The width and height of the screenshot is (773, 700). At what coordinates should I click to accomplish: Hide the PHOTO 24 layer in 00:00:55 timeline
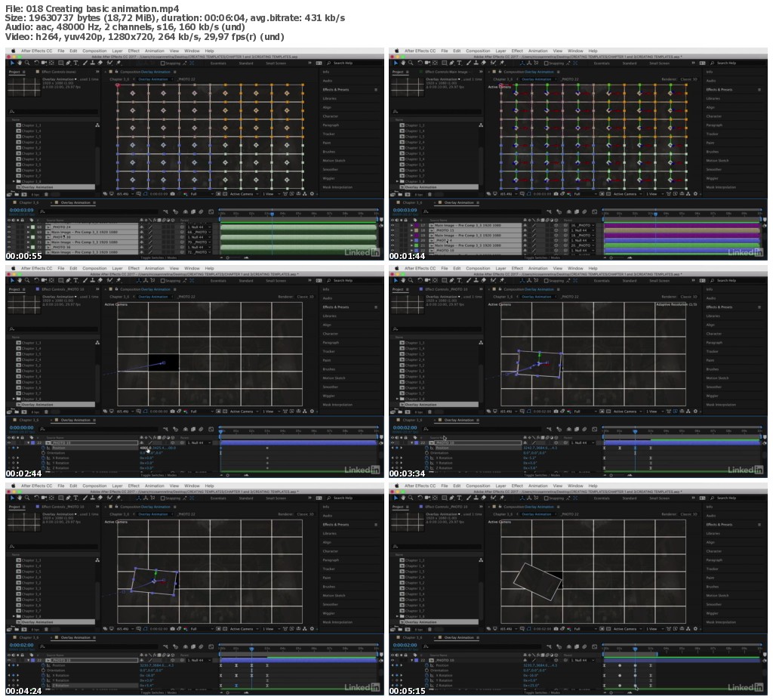pyautogui.click(x=9, y=227)
